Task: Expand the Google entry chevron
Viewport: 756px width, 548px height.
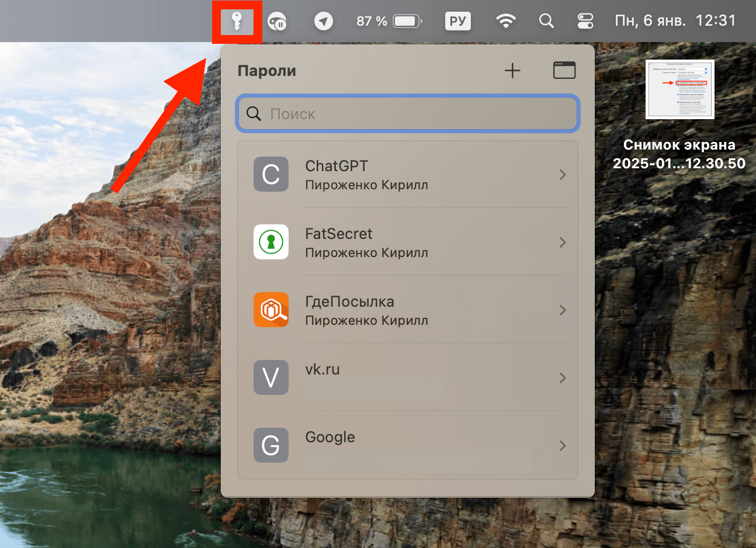Action: point(562,446)
